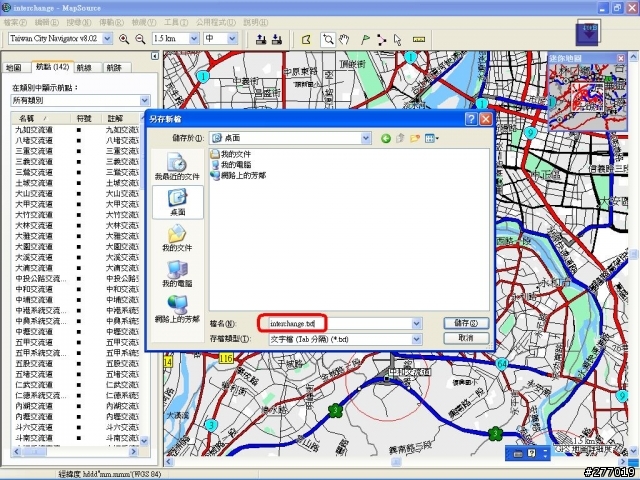Click the Zoom In magnifier icon

(x=124, y=39)
